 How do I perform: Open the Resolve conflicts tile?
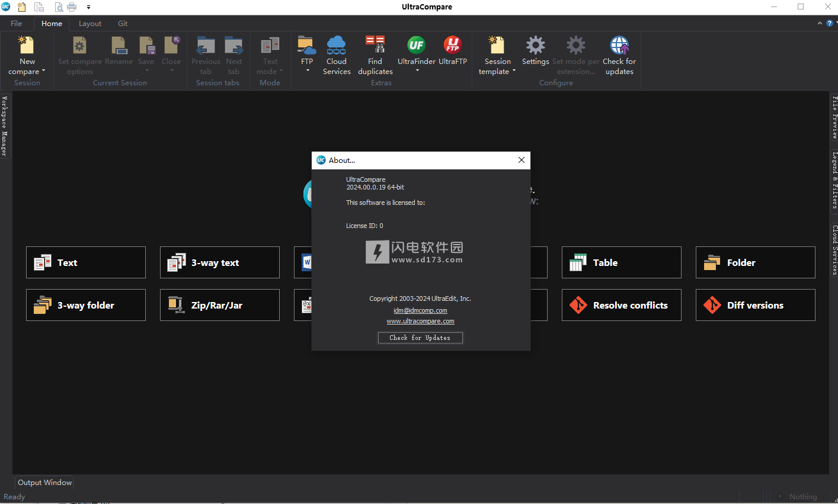(x=622, y=305)
